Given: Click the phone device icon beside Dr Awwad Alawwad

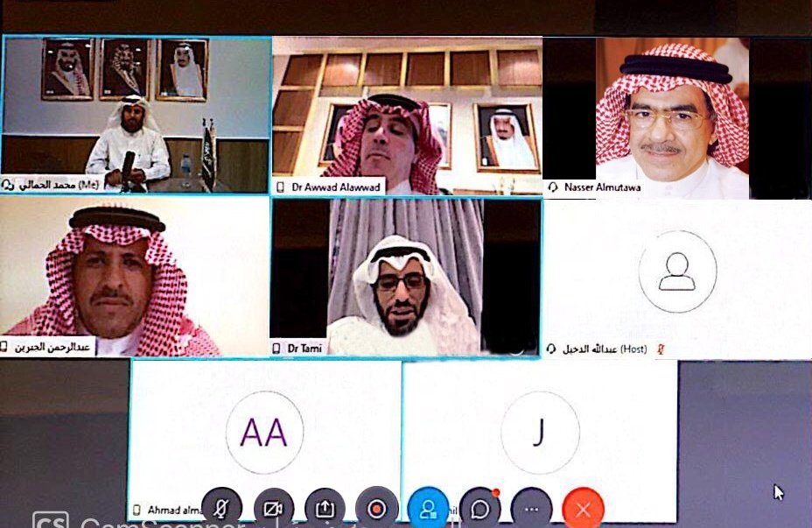Looking at the screenshot, I should 280,187.
